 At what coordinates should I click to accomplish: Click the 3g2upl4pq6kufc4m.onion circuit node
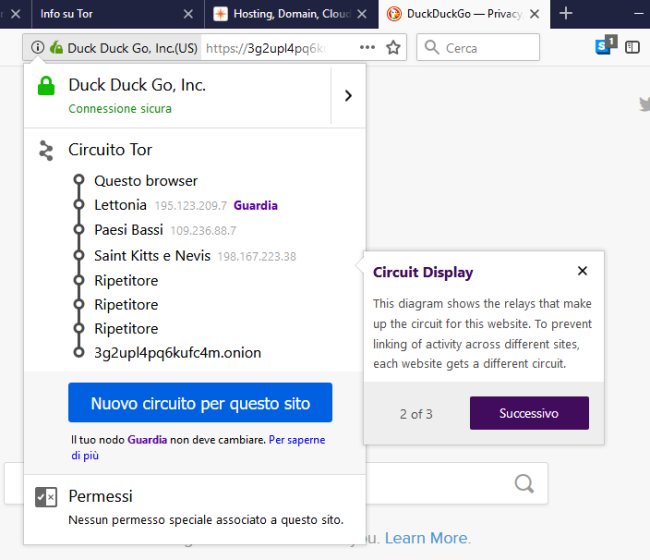pyautogui.click(x=177, y=353)
